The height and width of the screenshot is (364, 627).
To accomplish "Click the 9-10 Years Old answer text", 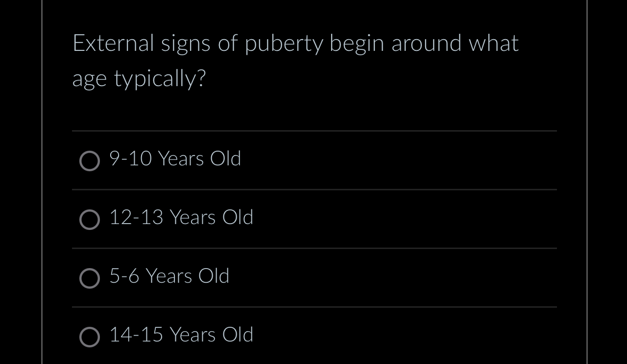I will [x=175, y=159].
